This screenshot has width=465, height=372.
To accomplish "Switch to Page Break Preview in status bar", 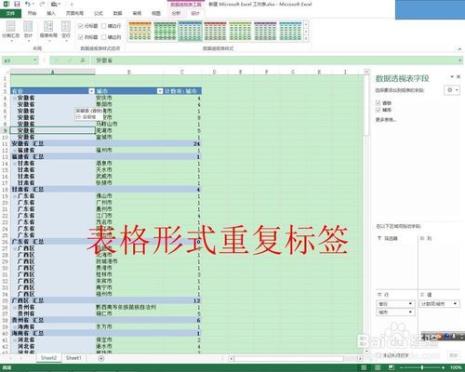I will (391, 368).
